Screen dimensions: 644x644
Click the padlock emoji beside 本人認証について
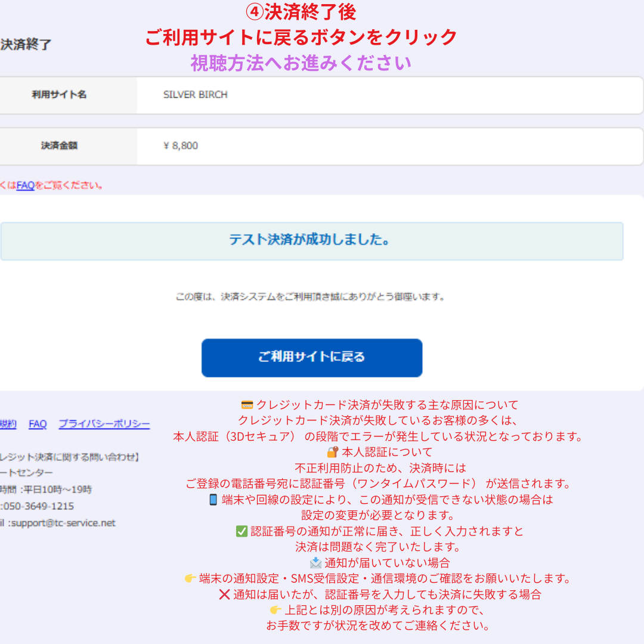coord(333,452)
